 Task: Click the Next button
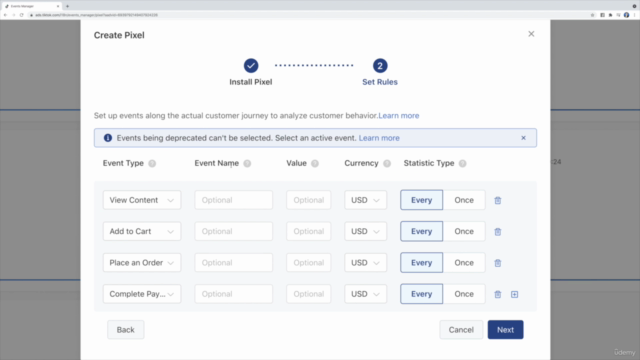505,330
